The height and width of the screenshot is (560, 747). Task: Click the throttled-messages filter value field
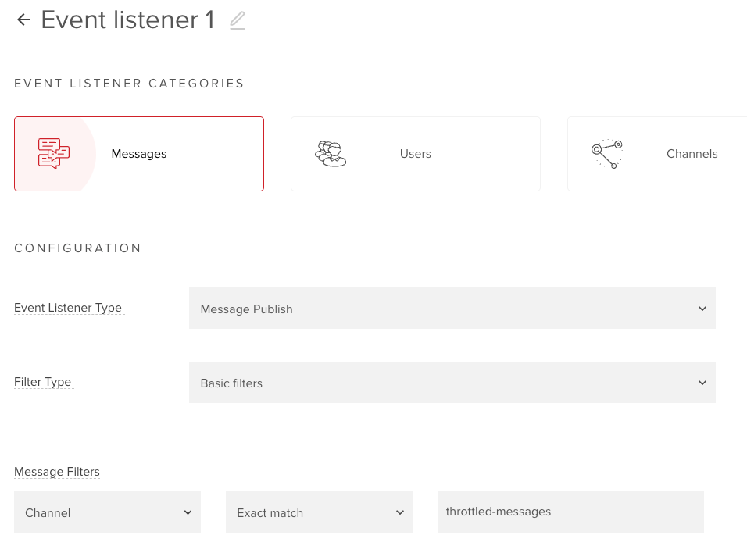570,512
